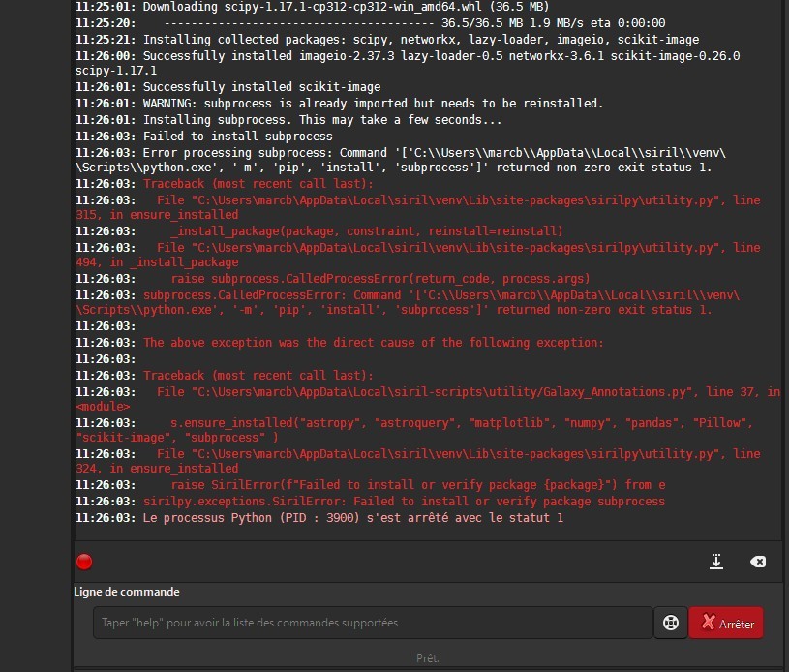Click the "Failed to install subprocess" log line
This screenshot has width=789, height=672.
[204, 137]
